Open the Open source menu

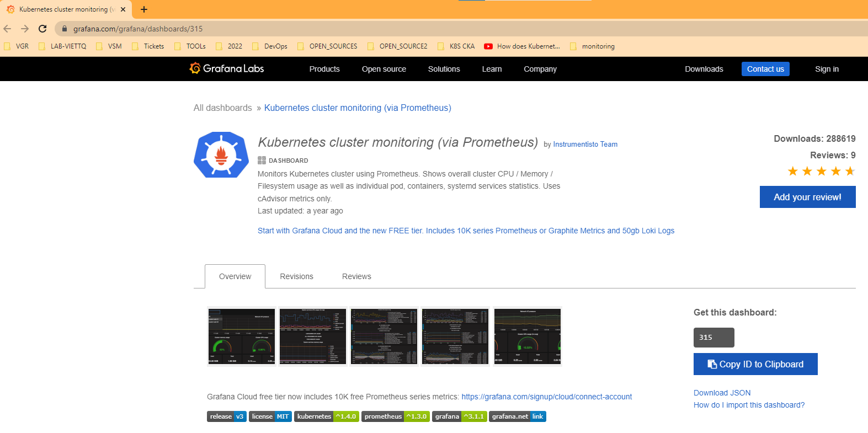[x=384, y=69]
